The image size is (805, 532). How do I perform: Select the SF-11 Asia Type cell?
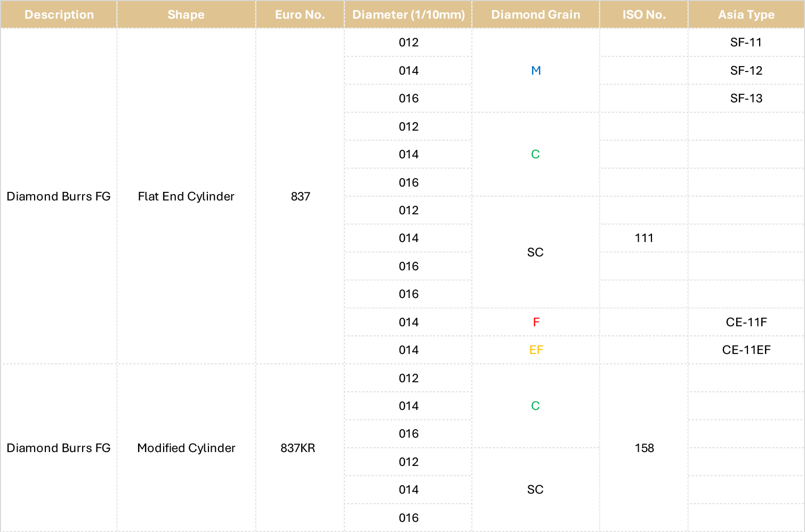click(746, 42)
